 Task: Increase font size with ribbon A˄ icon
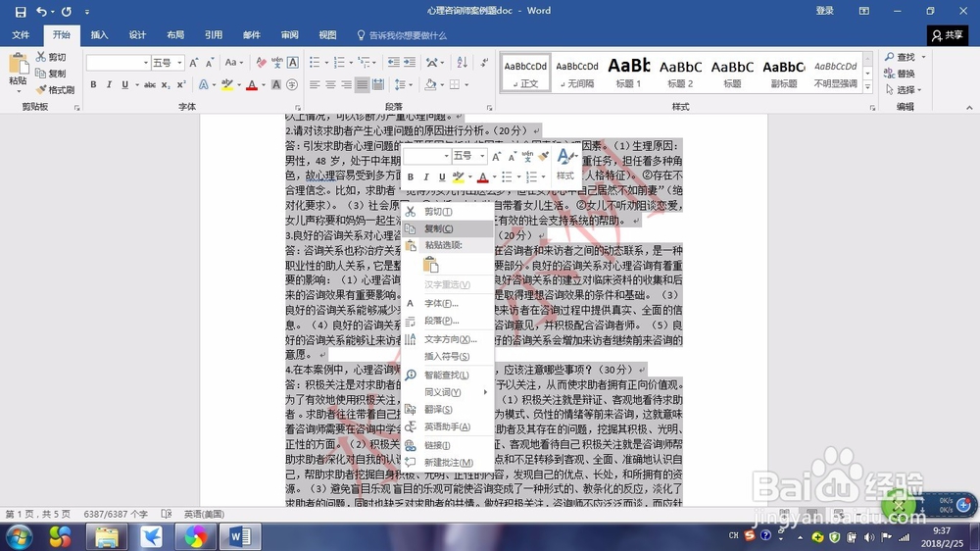[194, 63]
